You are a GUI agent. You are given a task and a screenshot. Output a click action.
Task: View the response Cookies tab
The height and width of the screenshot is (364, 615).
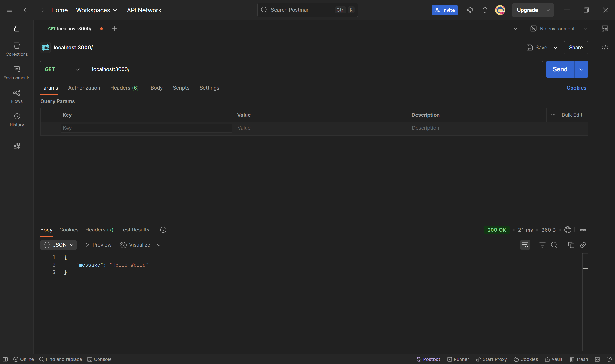[x=69, y=230]
